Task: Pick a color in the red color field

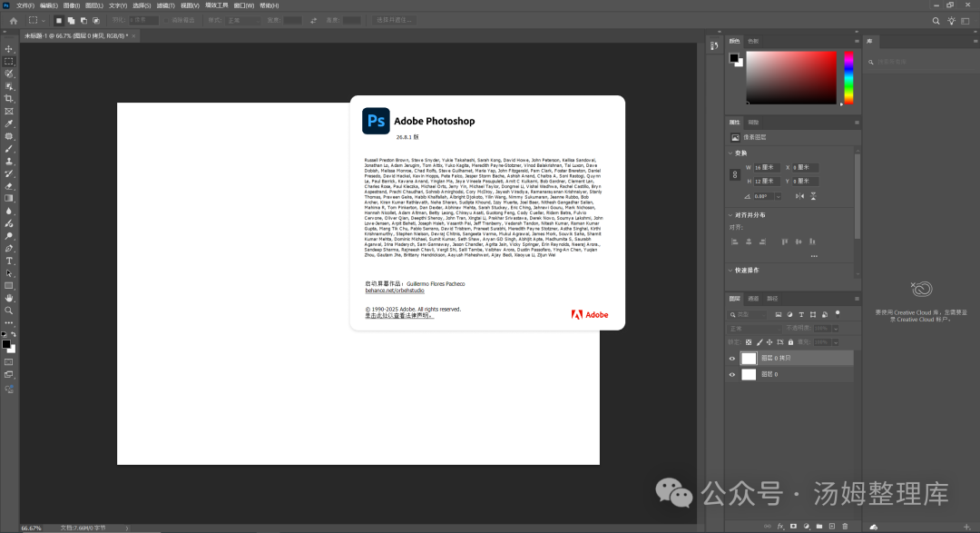Action: coord(791,77)
